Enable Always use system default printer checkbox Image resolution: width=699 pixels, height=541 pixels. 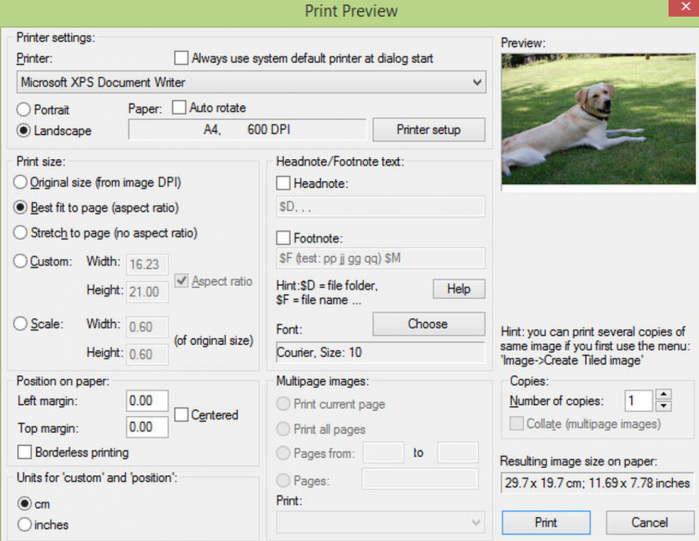tap(181, 59)
